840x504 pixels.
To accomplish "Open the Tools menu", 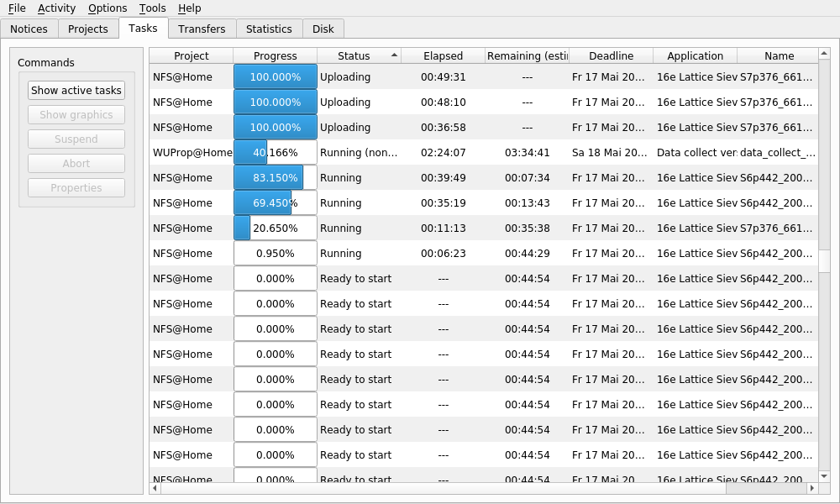I will (x=152, y=8).
